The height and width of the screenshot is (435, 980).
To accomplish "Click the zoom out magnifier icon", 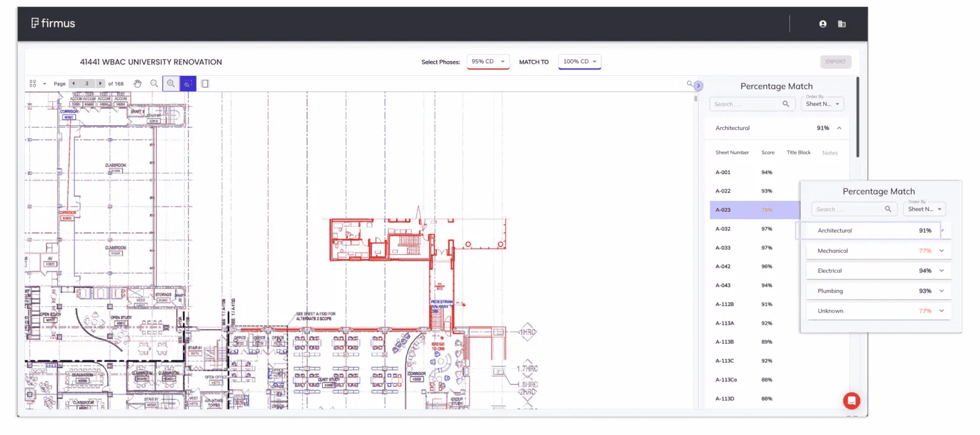I will 154,84.
